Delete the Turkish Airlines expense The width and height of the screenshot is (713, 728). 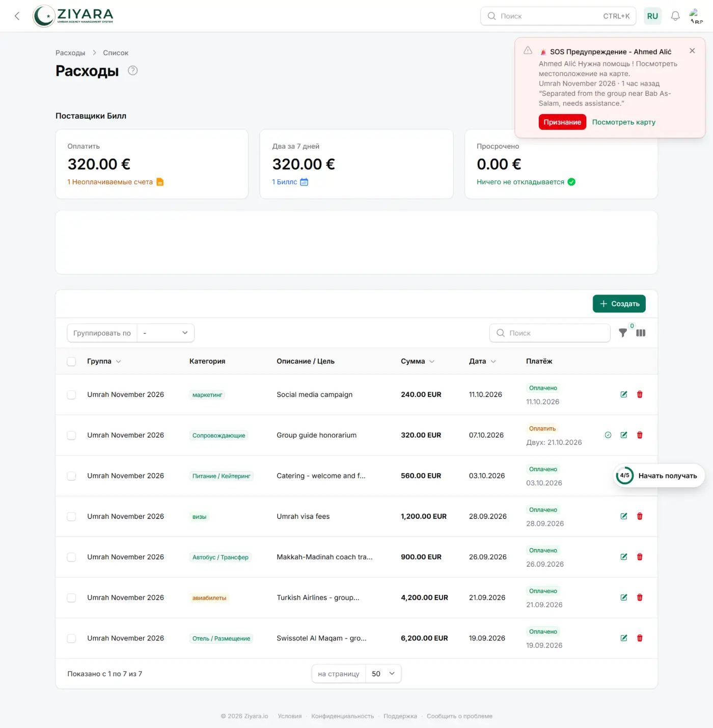(x=640, y=598)
